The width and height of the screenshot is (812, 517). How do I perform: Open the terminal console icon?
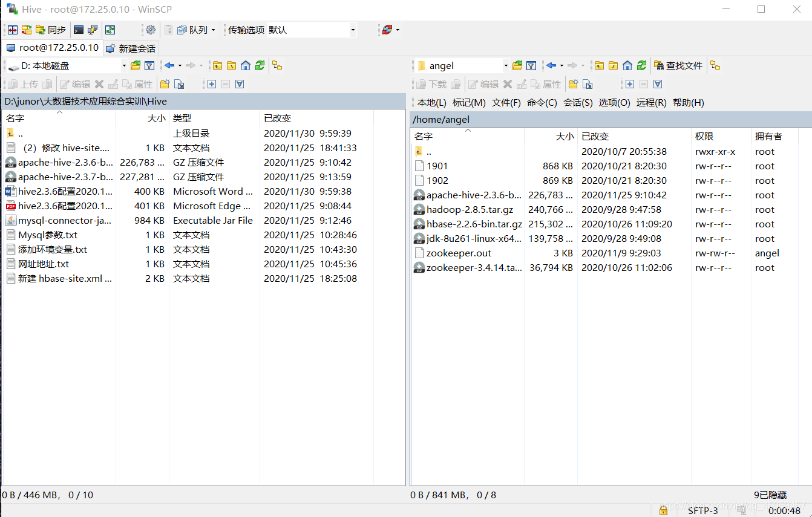point(79,30)
